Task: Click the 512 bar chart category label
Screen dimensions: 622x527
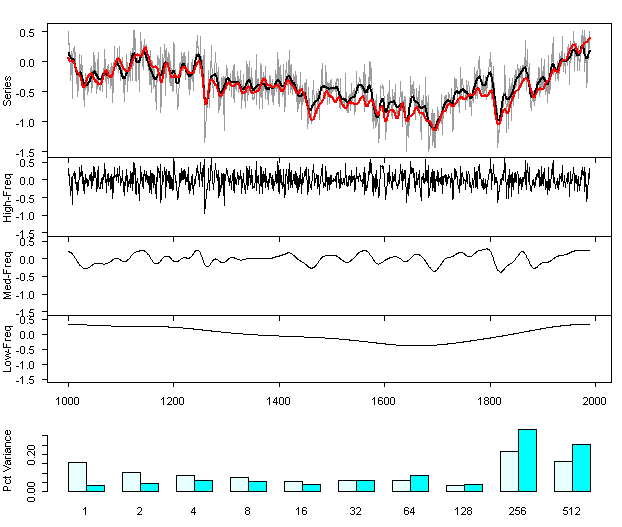Action: [x=571, y=511]
